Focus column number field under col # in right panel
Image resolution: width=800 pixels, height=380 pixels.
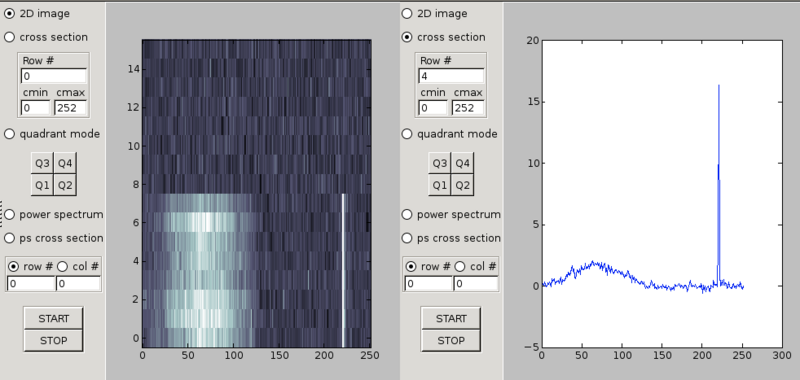pyautogui.click(x=476, y=284)
